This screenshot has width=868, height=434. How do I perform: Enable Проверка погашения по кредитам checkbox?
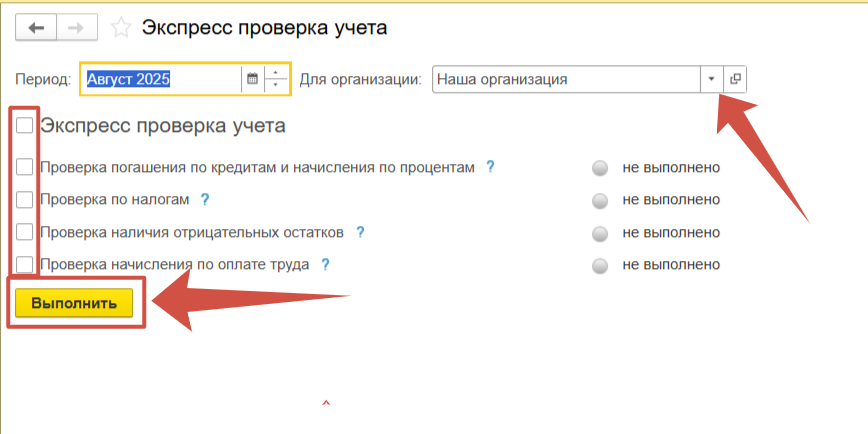coord(25,167)
